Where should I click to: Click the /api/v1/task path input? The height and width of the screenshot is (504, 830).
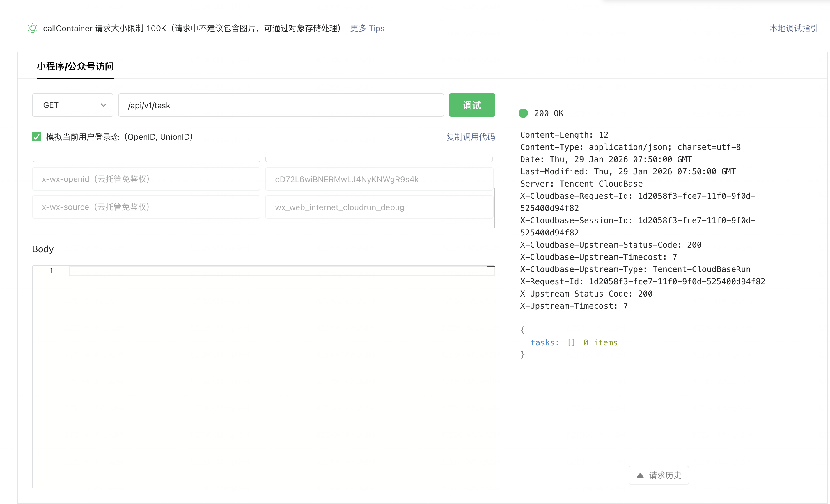tap(281, 105)
